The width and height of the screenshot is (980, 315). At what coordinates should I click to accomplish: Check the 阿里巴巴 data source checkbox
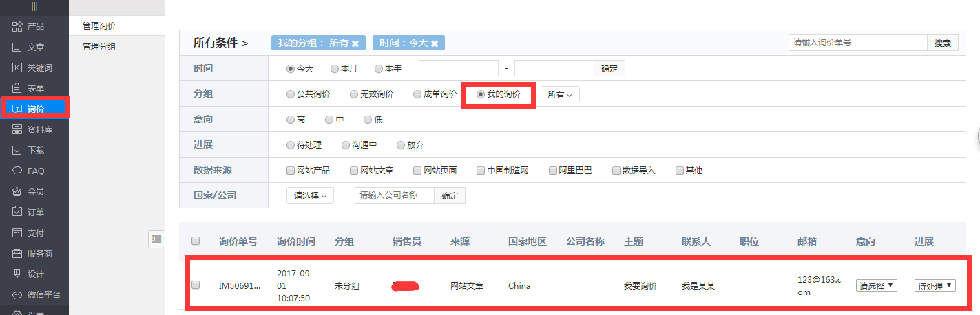point(552,171)
